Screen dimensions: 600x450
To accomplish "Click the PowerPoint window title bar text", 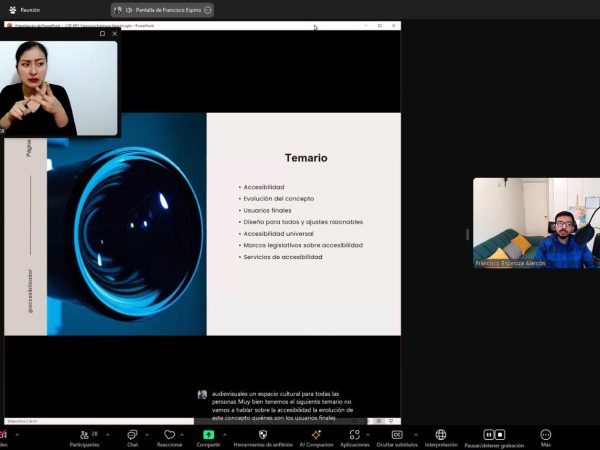I will [84, 26].
